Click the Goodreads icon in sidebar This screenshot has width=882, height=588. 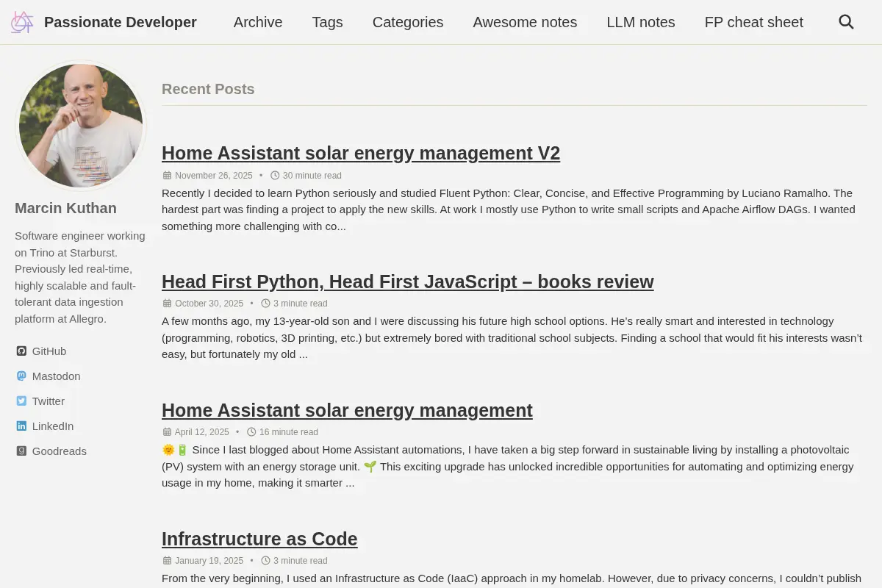[x=21, y=451]
